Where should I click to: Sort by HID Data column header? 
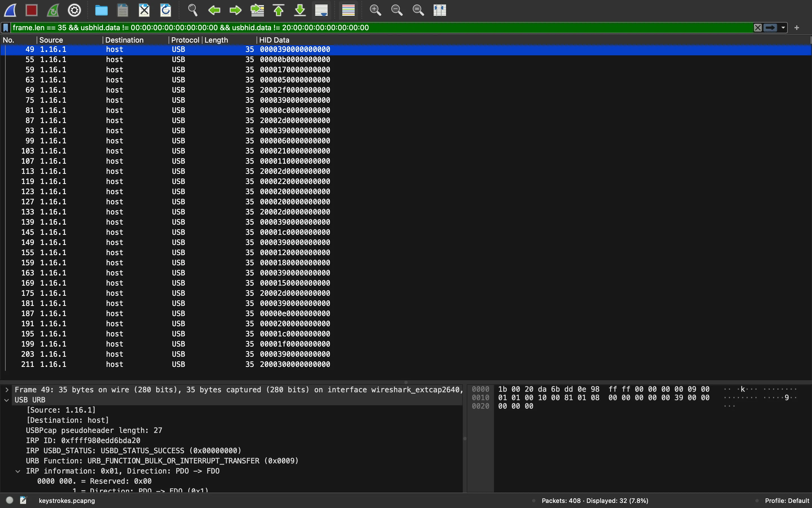[533, 40]
